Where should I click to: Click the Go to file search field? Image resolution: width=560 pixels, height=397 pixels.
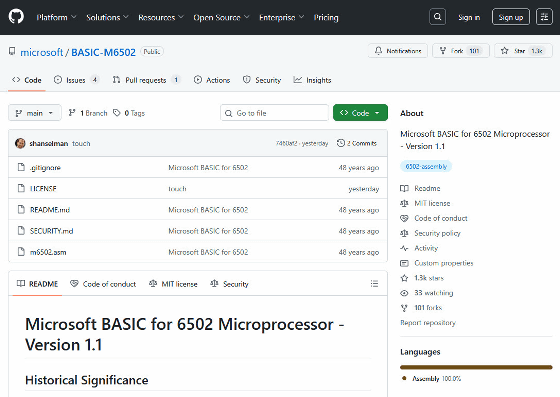pos(274,113)
